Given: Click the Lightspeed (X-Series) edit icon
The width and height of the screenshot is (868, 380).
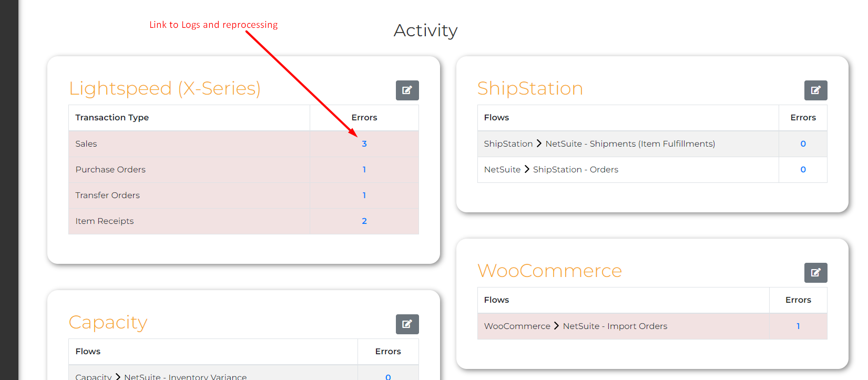Looking at the screenshot, I should (x=407, y=90).
